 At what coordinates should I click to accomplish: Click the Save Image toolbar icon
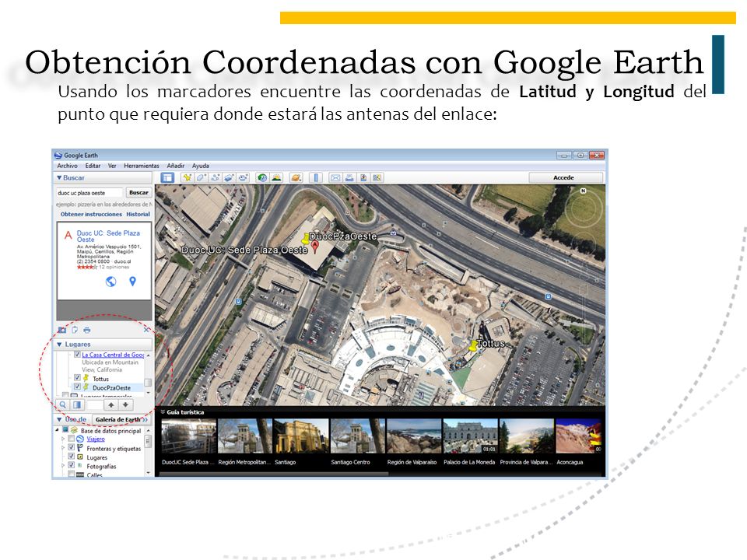click(x=363, y=177)
